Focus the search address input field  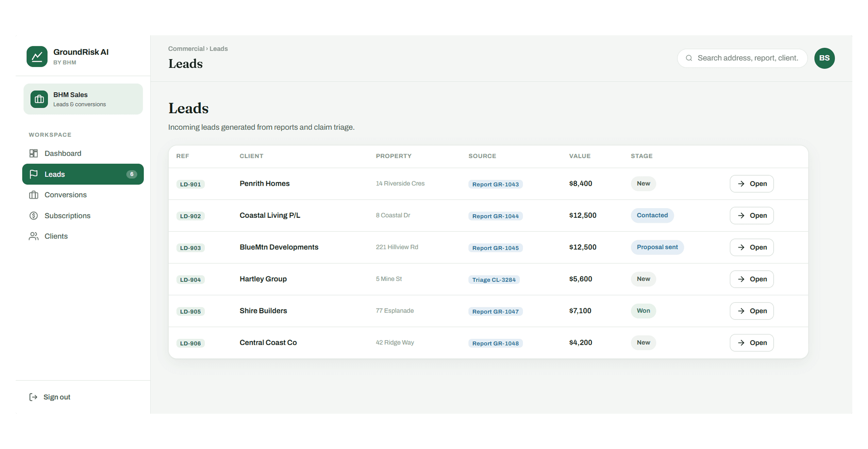tap(742, 58)
